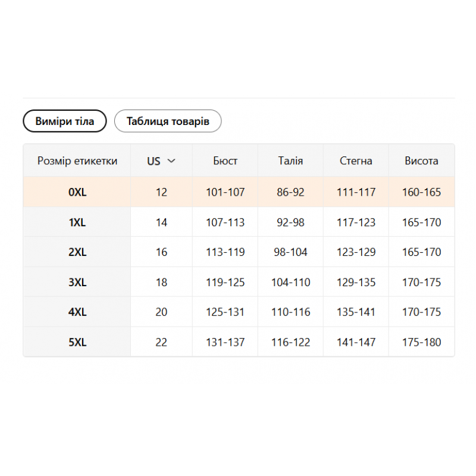Screen dimensions: 476x476
Task: Select the Виміри тіла tab
Action: pyautogui.click(x=65, y=121)
